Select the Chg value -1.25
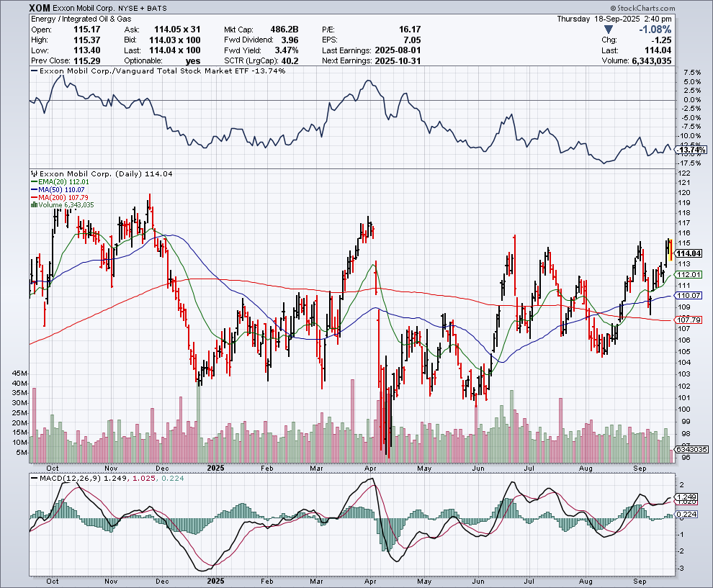This screenshot has height=588, width=713. click(x=660, y=40)
